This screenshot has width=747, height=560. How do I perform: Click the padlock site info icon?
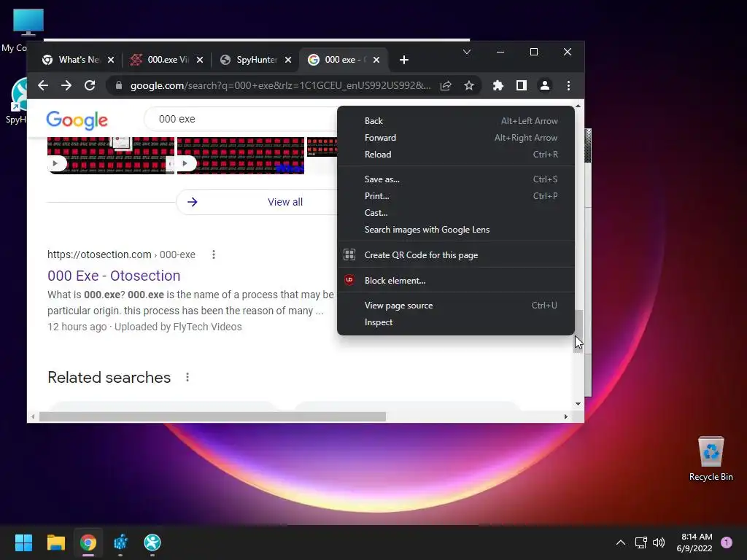119,86
